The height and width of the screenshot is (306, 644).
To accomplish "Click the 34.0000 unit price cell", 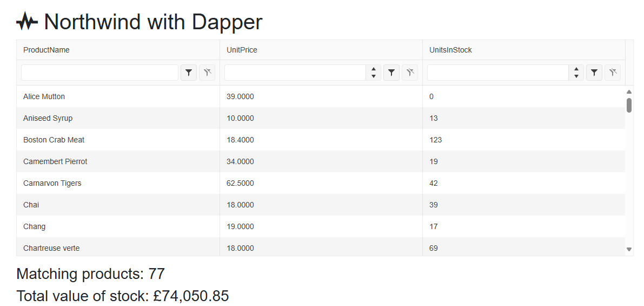I will (321, 161).
